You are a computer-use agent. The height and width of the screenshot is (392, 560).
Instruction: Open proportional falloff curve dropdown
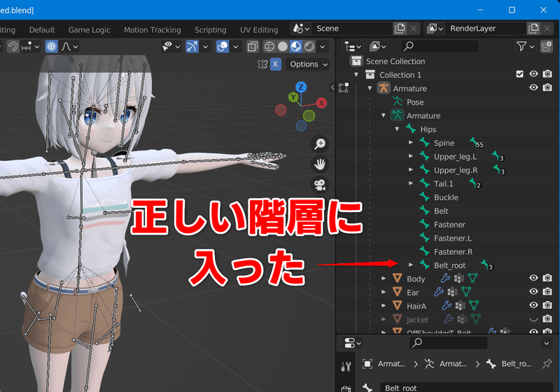tap(69, 46)
